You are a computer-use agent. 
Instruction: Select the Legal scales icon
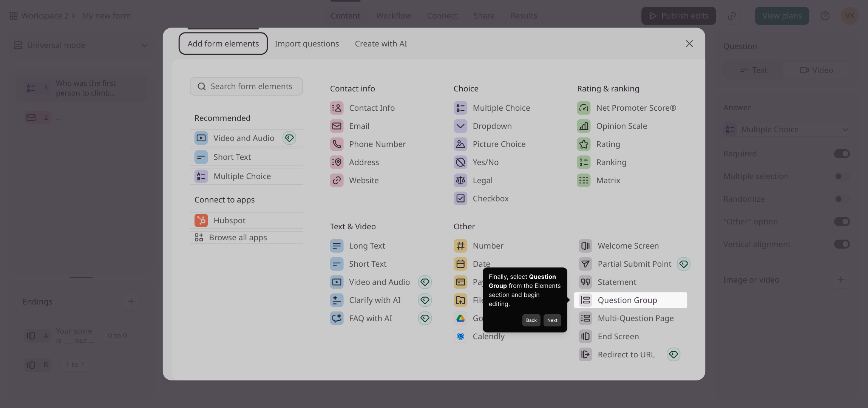point(460,181)
